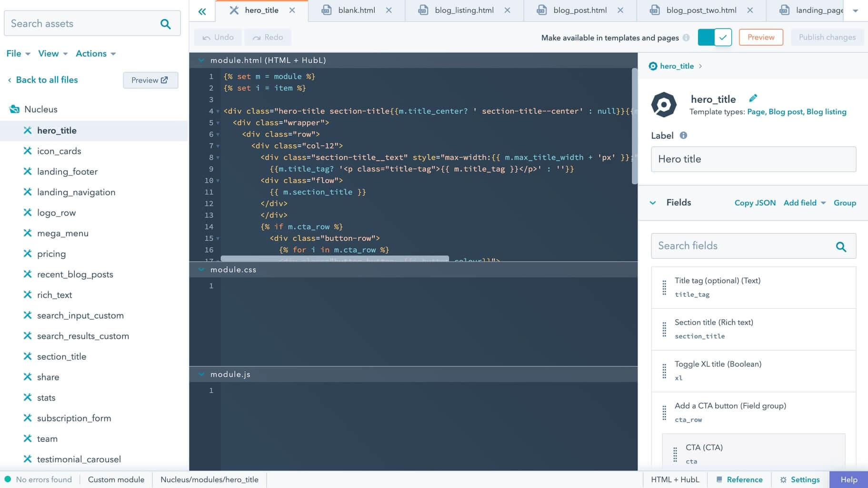Screen dimensions: 868x488
Task: Grab the drag handle on Title tag field
Action: 664,287
